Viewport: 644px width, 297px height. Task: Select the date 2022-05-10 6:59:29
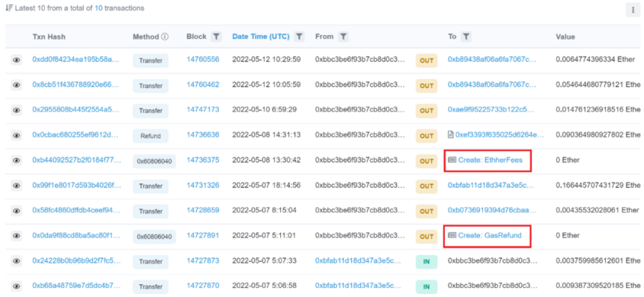tap(265, 110)
